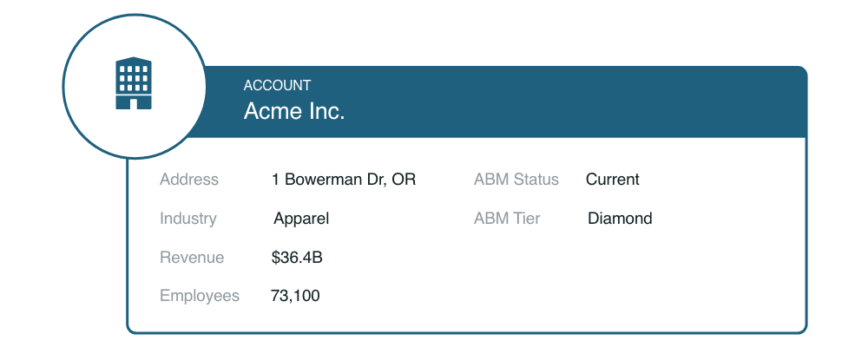This screenshot has width=868, height=347.
Task: Click the ABM Tier label
Action: click(x=507, y=219)
